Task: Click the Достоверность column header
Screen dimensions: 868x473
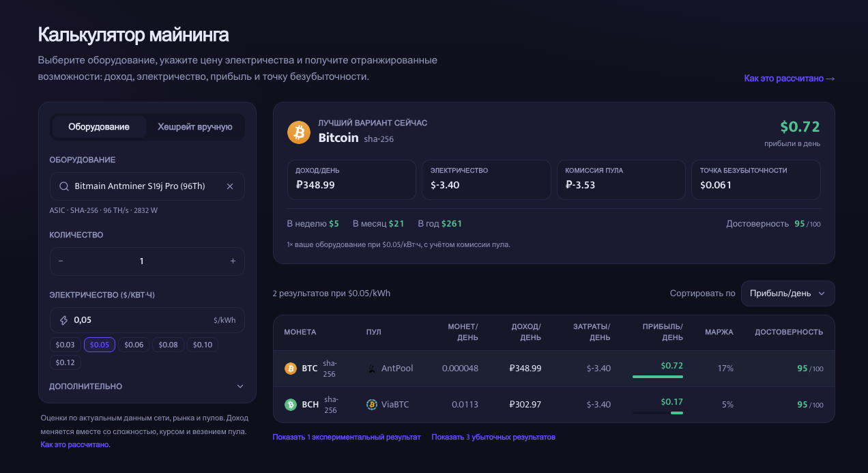Action: 789,332
